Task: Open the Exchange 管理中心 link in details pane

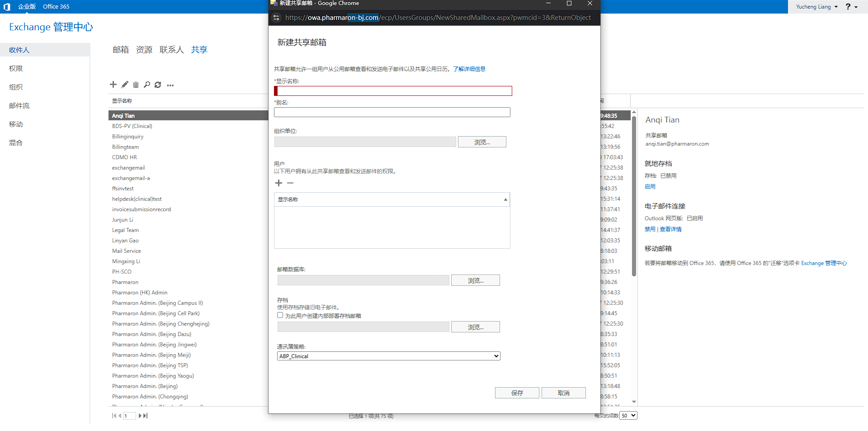Action: [824, 263]
